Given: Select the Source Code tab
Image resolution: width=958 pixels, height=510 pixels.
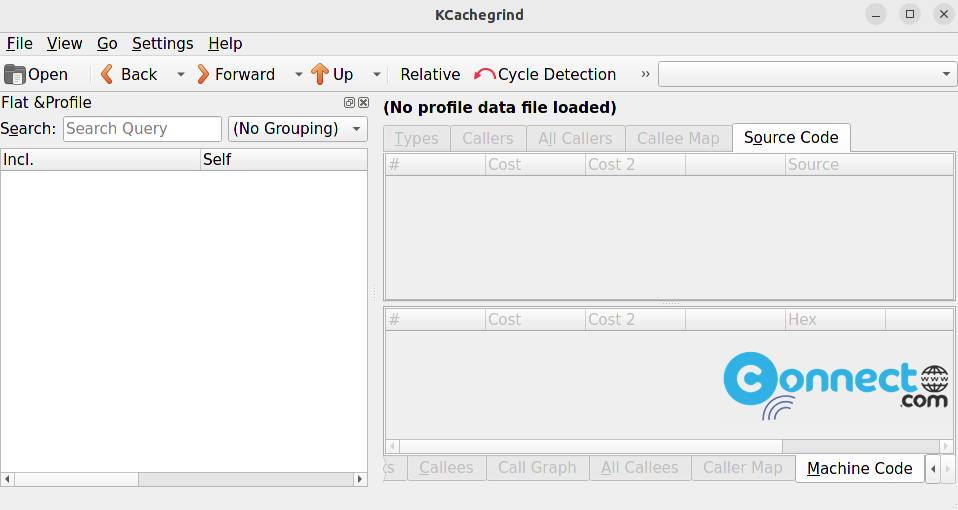Looking at the screenshot, I should [x=791, y=137].
